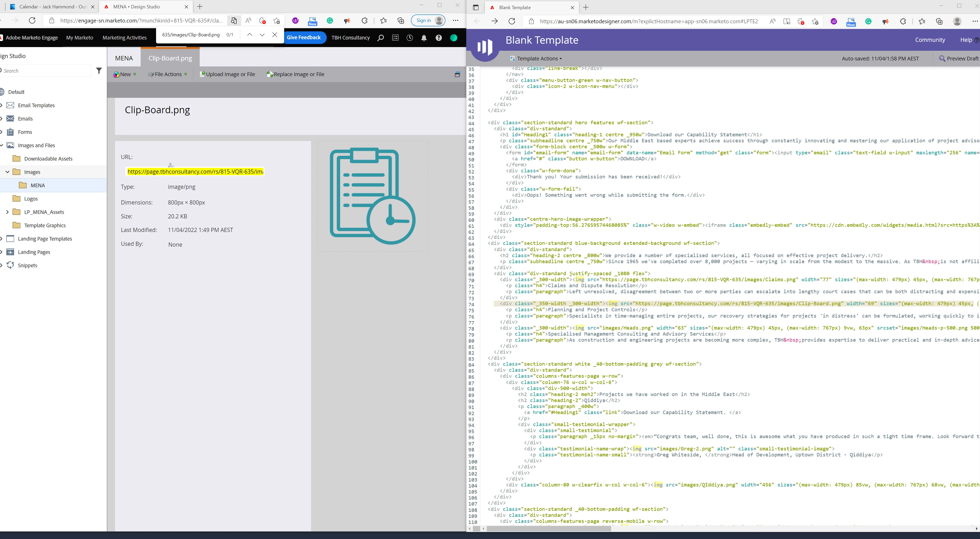
Task: Open the Marketing Activities menu
Action: pyautogui.click(x=124, y=38)
